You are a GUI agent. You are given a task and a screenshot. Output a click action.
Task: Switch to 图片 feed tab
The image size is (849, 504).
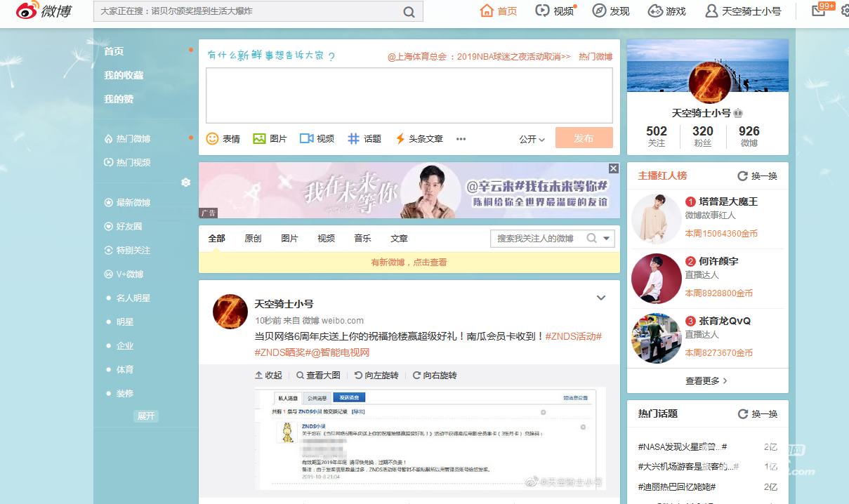[x=289, y=239]
